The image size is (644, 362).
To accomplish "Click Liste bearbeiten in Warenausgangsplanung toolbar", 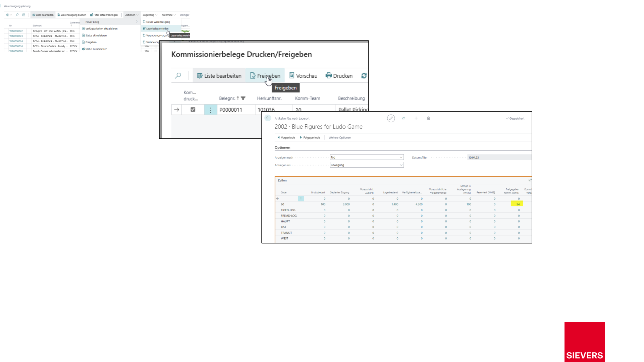I will [x=43, y=15].
